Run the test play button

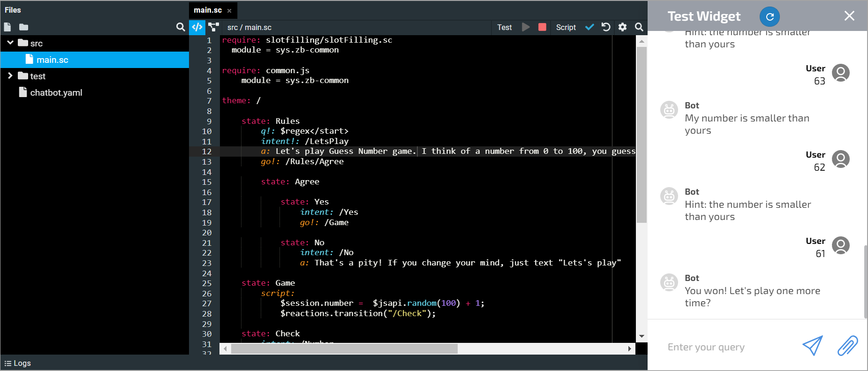pos(526,27)
